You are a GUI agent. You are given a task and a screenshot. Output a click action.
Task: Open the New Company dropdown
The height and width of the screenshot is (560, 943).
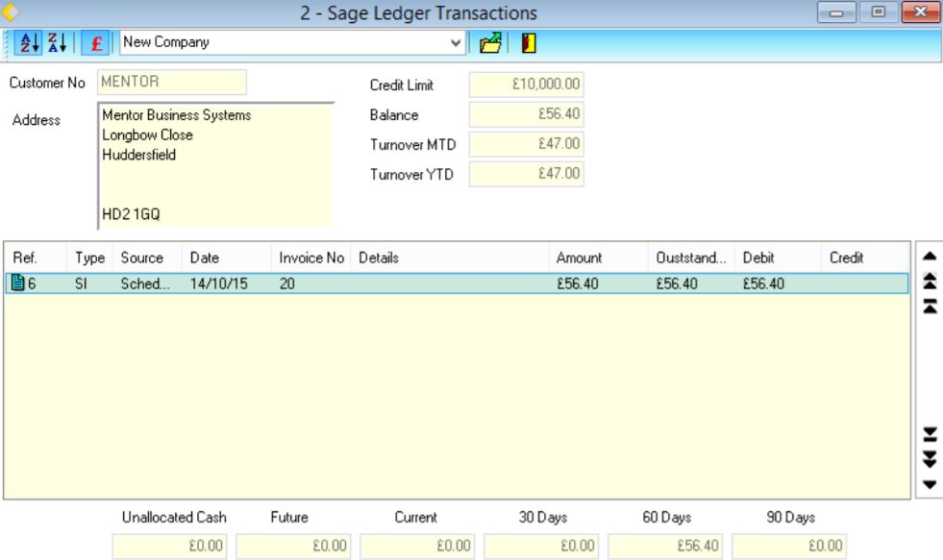pos(456,42)
